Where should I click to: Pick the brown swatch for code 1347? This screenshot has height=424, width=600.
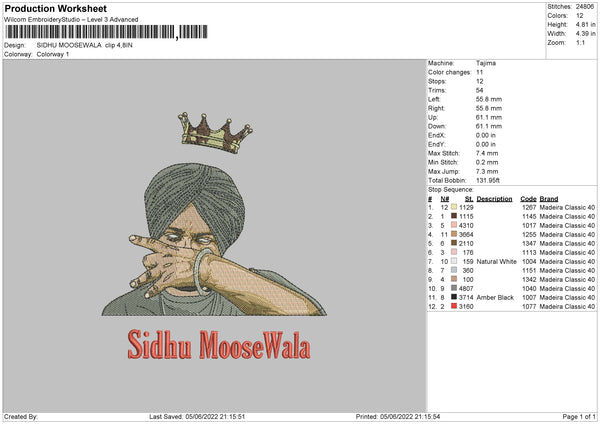(454, 243)
